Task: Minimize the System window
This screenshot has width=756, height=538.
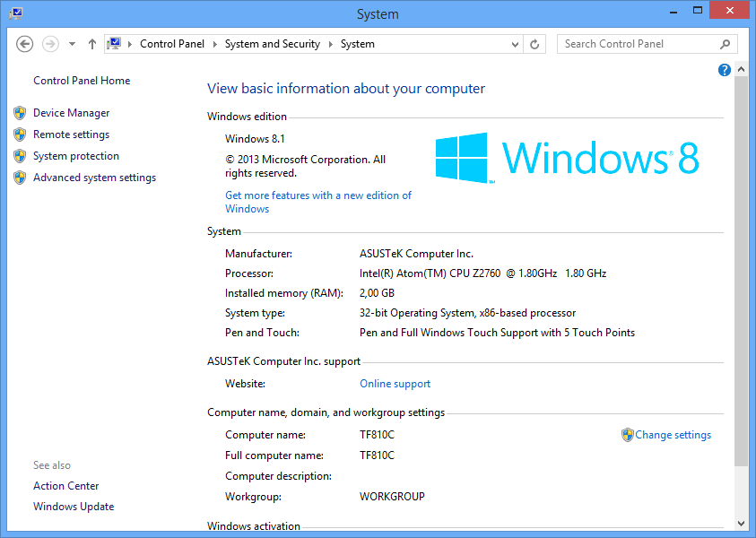Action: [x=673, y=12]
